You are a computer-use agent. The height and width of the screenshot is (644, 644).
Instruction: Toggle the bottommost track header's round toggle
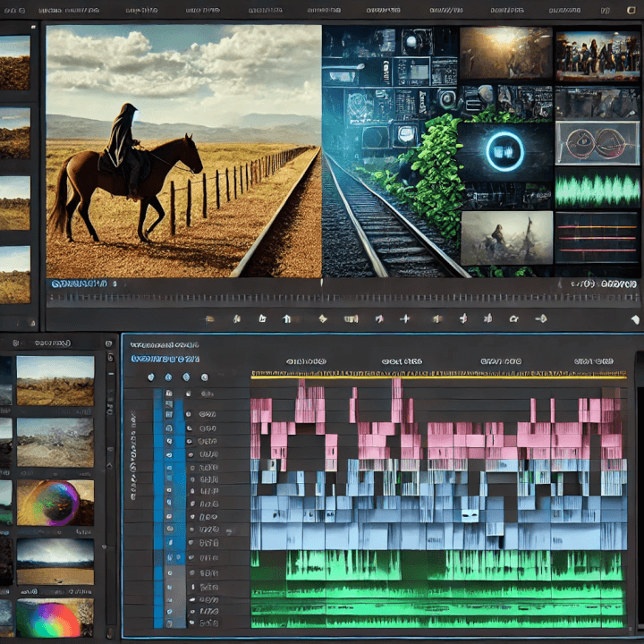[x=191, y=623]
